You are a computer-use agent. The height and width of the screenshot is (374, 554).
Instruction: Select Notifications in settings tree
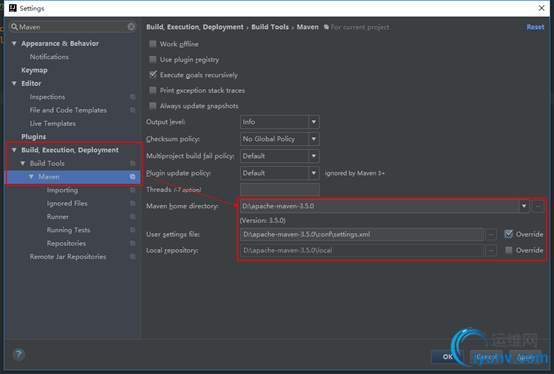pyautogui.click(x=49, y=57)
